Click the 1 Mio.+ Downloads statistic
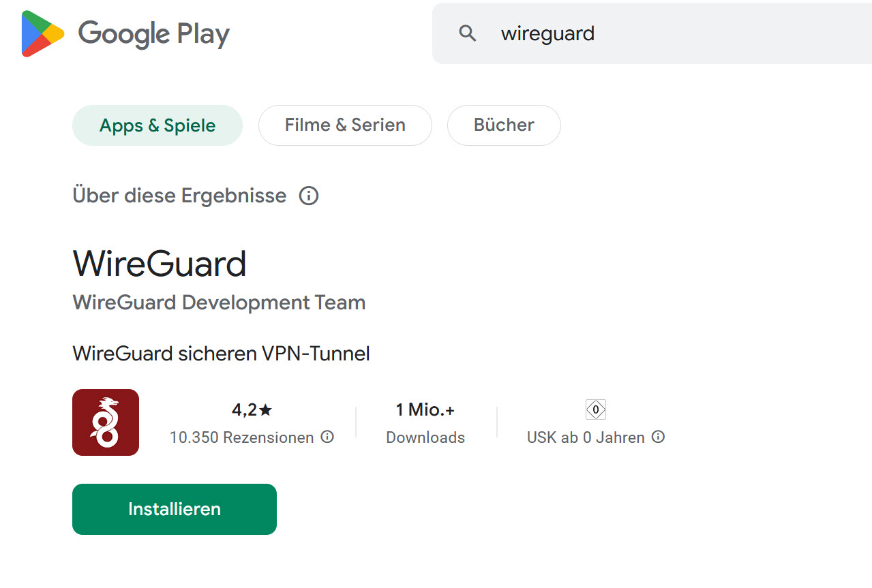The image size is (872, 588). click(x=425, y=423)
